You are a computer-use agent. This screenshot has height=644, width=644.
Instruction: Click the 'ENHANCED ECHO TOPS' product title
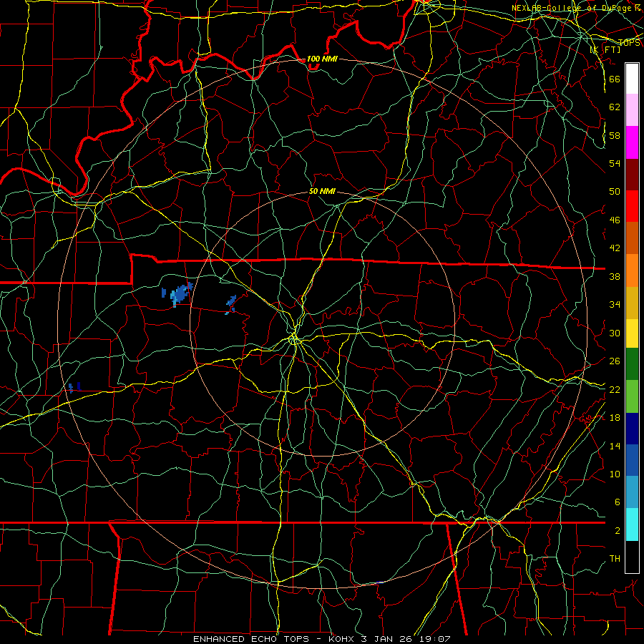[251, 639]
